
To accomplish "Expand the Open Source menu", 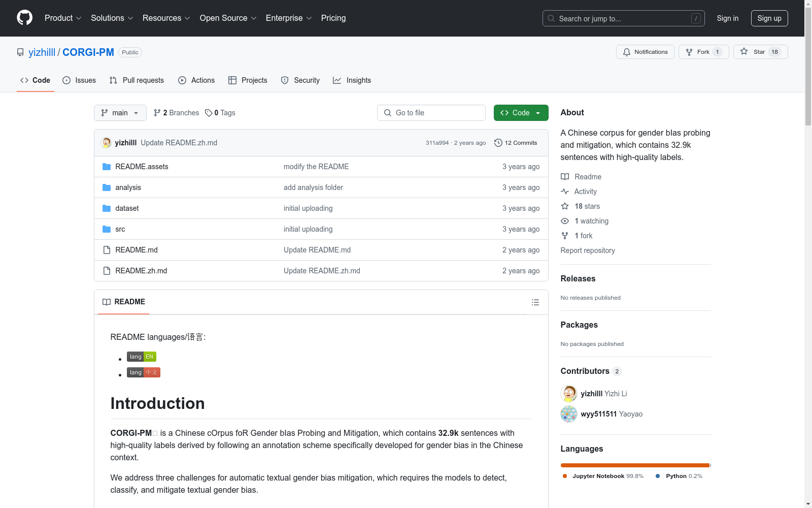I will click(228, 18).
